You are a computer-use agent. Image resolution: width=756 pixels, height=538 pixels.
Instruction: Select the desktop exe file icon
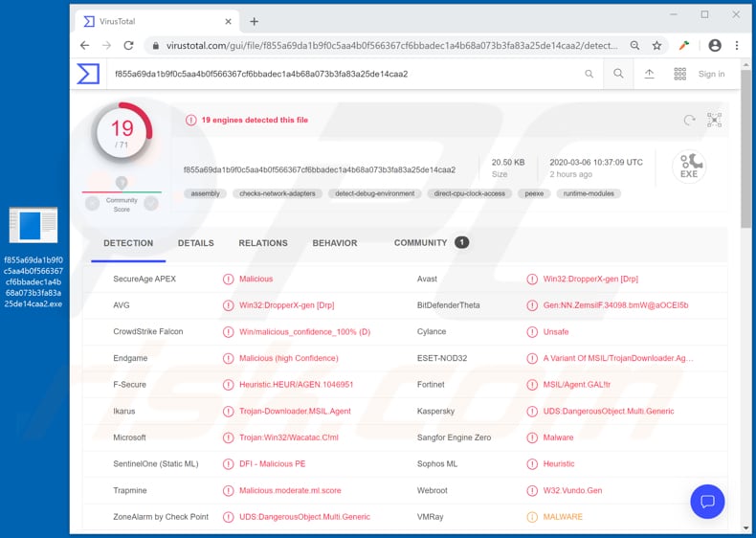tap(33, 225)
